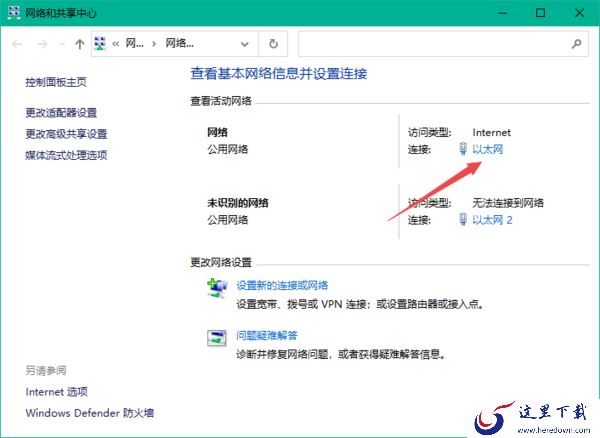Minimize the window

502,13
